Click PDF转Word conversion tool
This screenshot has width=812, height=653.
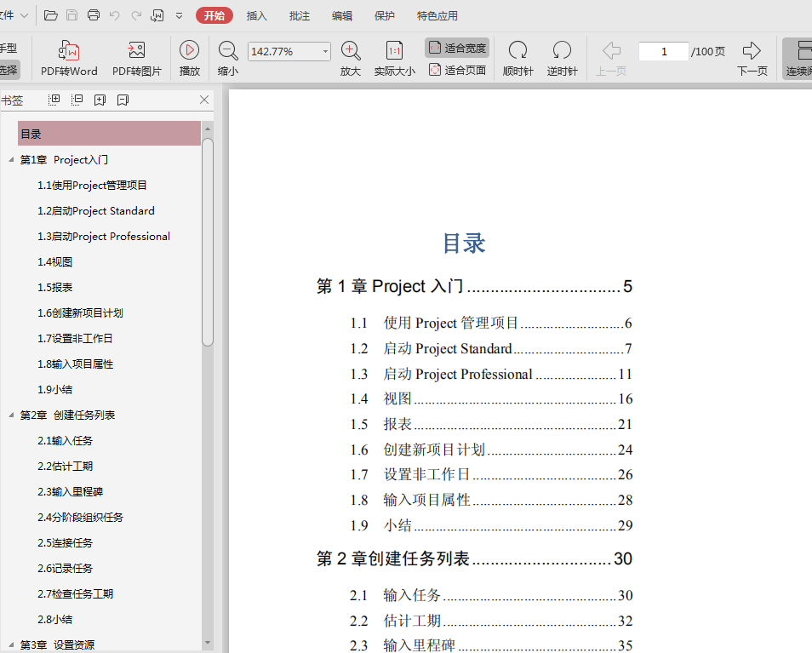[69, 59]
